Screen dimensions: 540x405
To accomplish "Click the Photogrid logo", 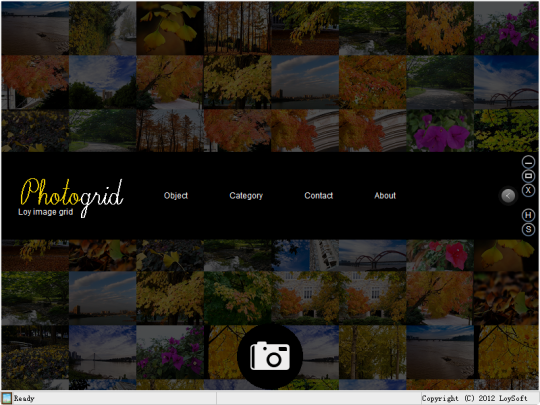I will click(72, 197).
